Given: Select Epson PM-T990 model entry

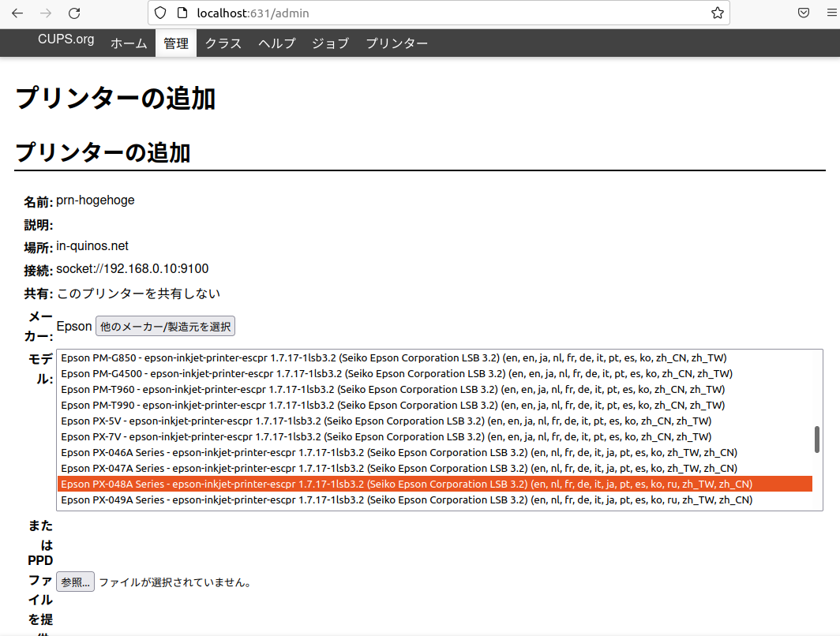Looking at the screenshot, I should pos(435,406).
